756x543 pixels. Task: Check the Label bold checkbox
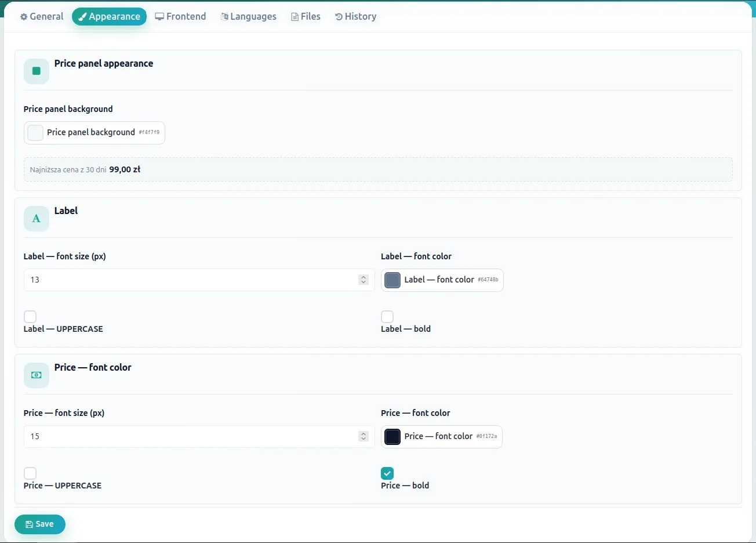[387, 317]
